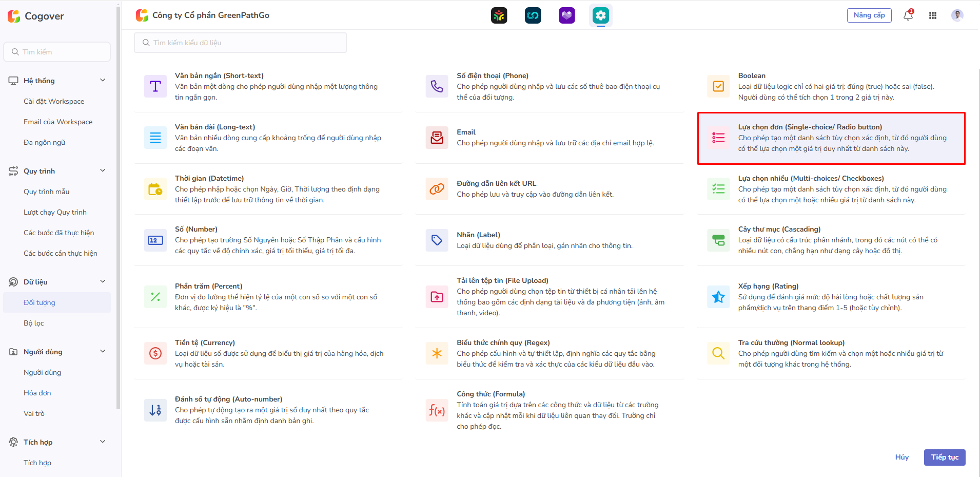The image size is (980, 477).
Task: Click the teal settings gear app icon
Action: tap(600, 15)
